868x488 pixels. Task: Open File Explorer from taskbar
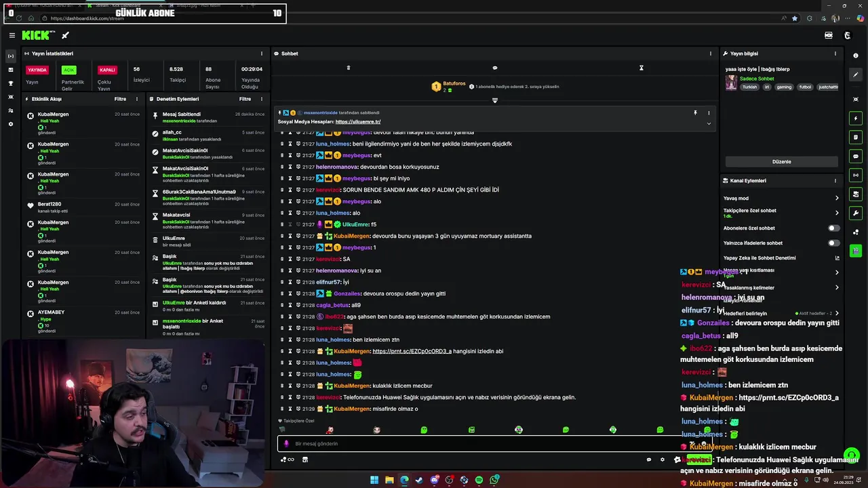coord(389,480)
